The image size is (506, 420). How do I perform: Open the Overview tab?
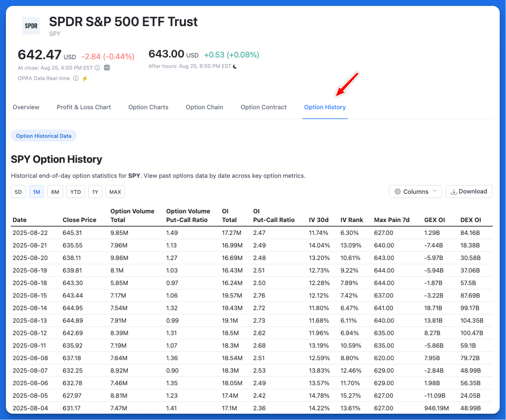tap(26, 107)
